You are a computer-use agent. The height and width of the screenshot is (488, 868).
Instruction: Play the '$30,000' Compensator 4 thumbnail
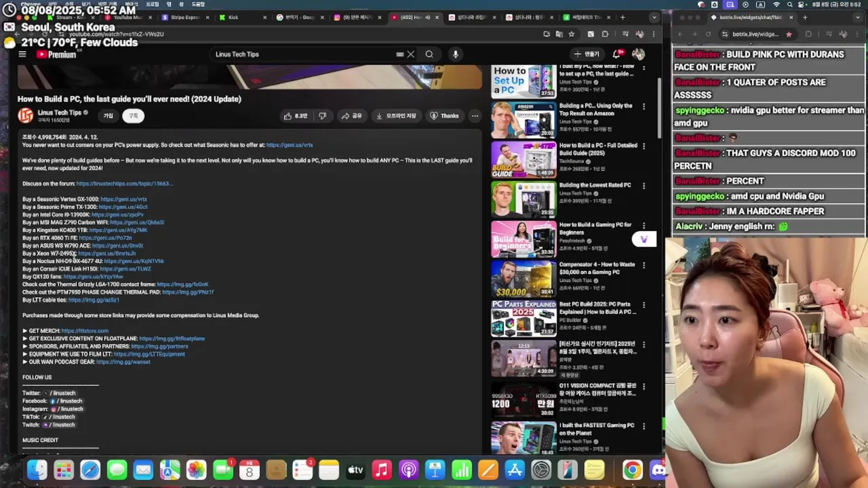tap(524, 279)
